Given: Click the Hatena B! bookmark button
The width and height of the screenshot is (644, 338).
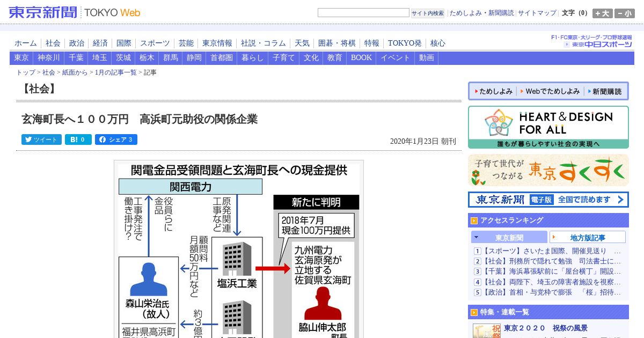Looking at the screenshot, I should coord(78,139).
